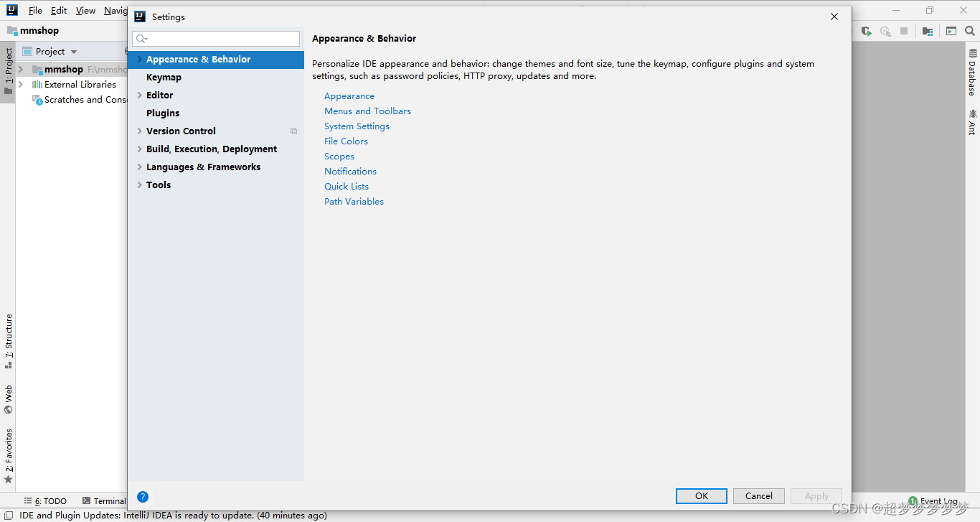The image size is (980, 522).
Task: Open the Navigate menu
Action: [x=116, y=11]
